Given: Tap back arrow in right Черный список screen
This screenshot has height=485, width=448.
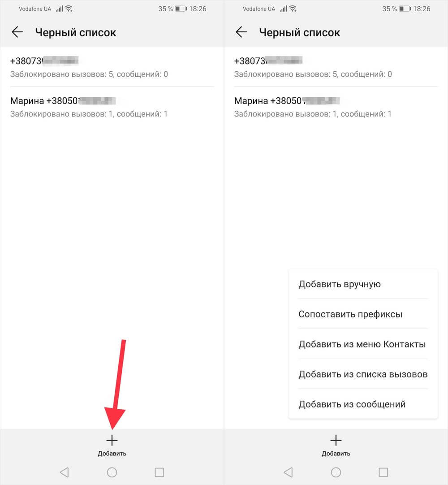Looking at the screenshot, I should click(x=241, y=32).
